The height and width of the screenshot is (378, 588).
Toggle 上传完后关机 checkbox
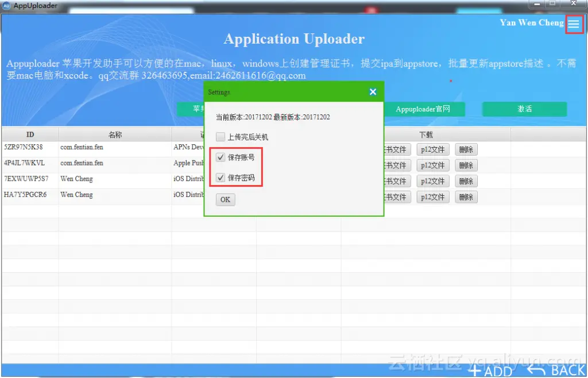pos(220,137)
